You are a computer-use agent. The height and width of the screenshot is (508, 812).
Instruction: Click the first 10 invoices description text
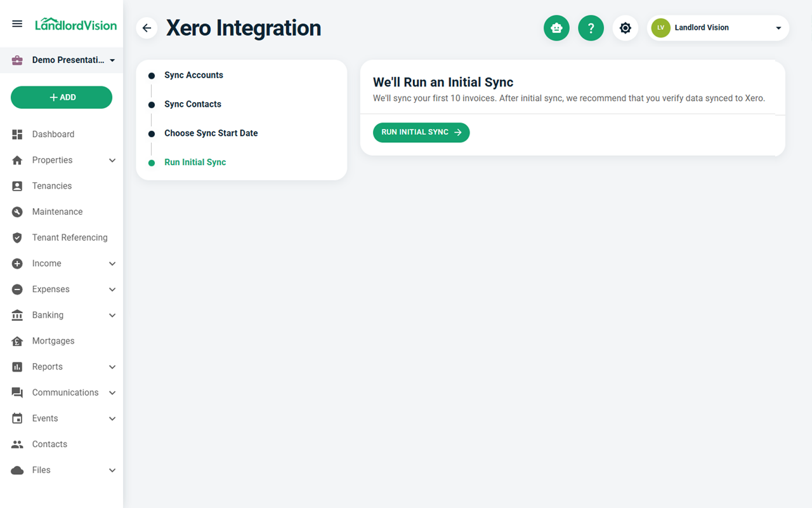click(x=569, y=98)
